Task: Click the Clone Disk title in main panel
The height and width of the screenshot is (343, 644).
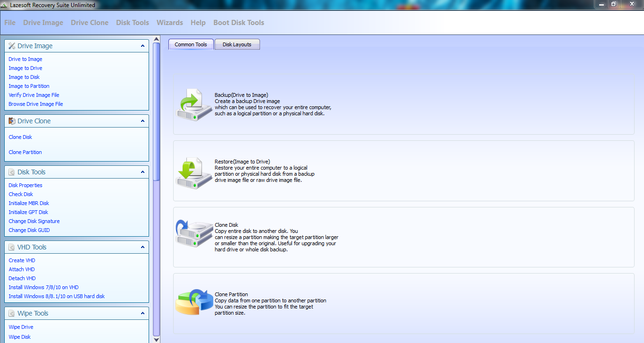Action: (x=226, y=225)
